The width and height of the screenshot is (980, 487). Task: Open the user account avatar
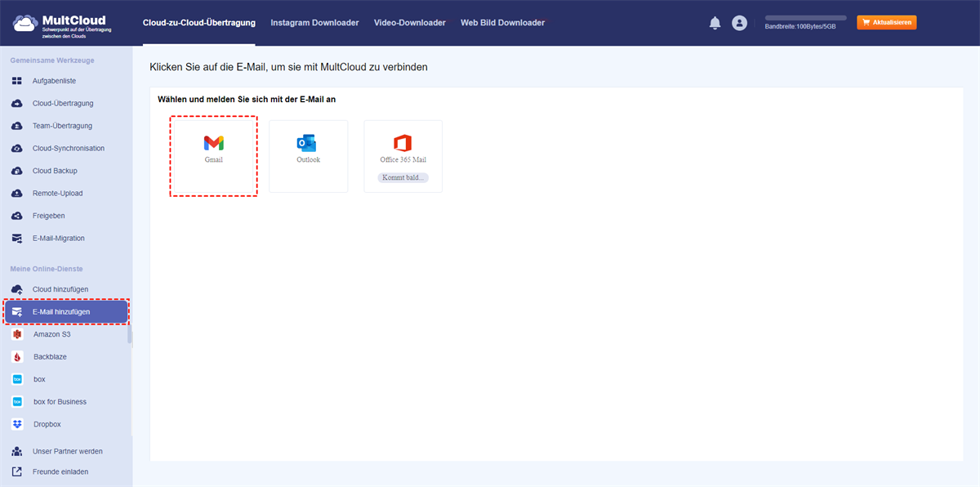pyautogui.click(x=740, y=23)
